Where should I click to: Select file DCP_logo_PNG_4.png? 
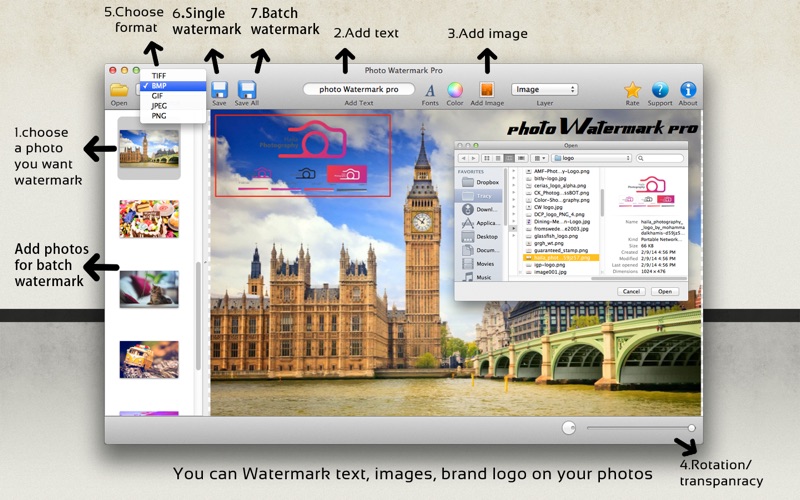[x=560, y=214]
